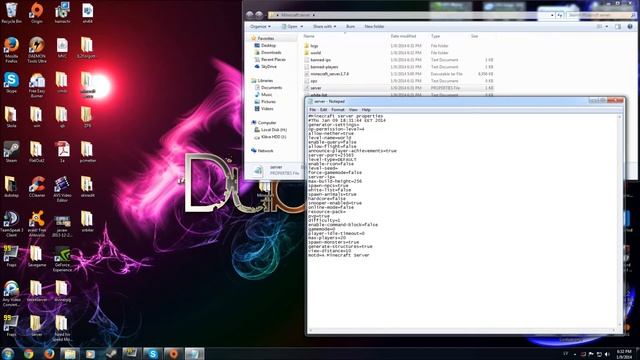Select GeForce Experience desktop icon
The image size is (640, 360).
click(62, 259)
